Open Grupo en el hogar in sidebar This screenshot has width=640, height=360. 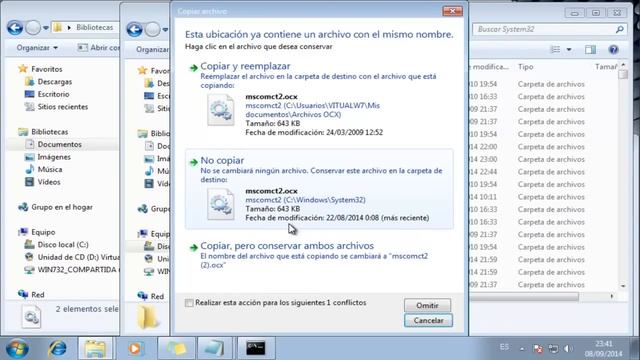coord(62,207)
